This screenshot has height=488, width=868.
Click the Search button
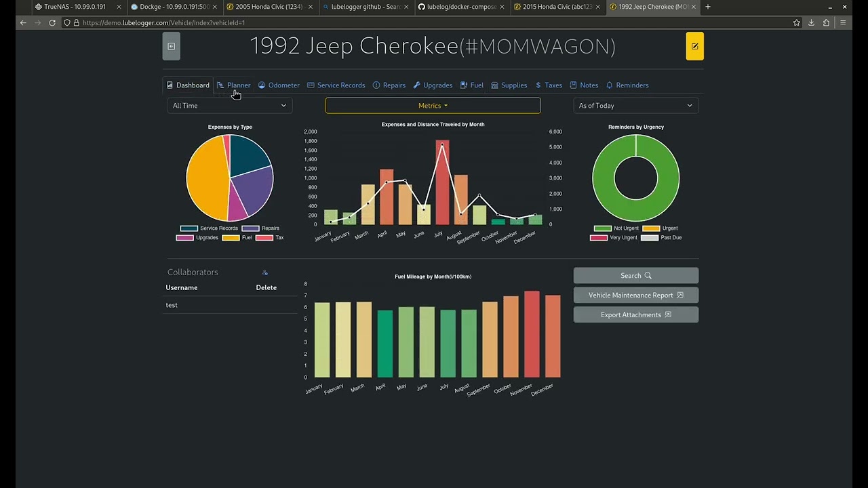pos(636,276)
